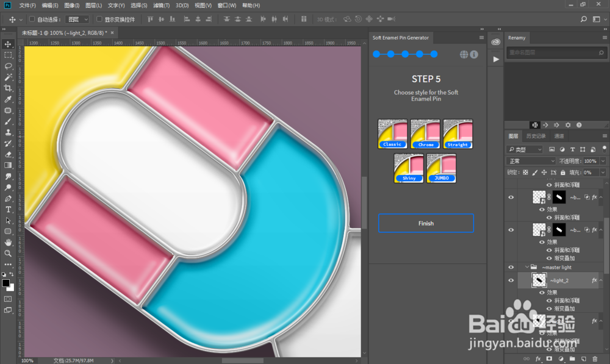This screenshot has height=364, width=610.
Task: Select the Eyedropper tool
Action: pos(8,99)
